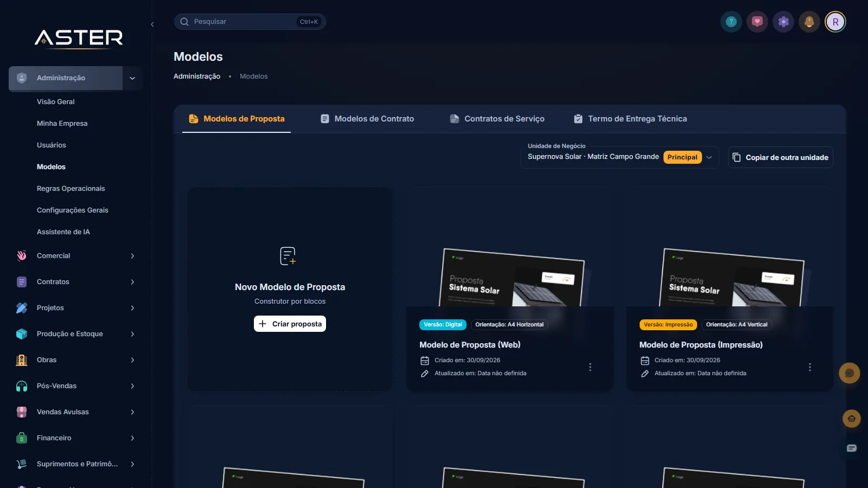Open the floating chat bubble button
Image resolution: width=868 pixels, height=488 pixels.
[850, 373]
